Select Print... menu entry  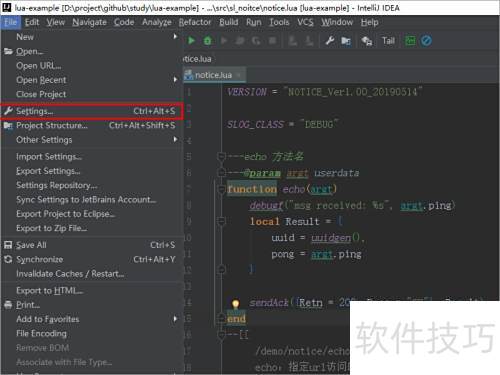coord(91,305)
